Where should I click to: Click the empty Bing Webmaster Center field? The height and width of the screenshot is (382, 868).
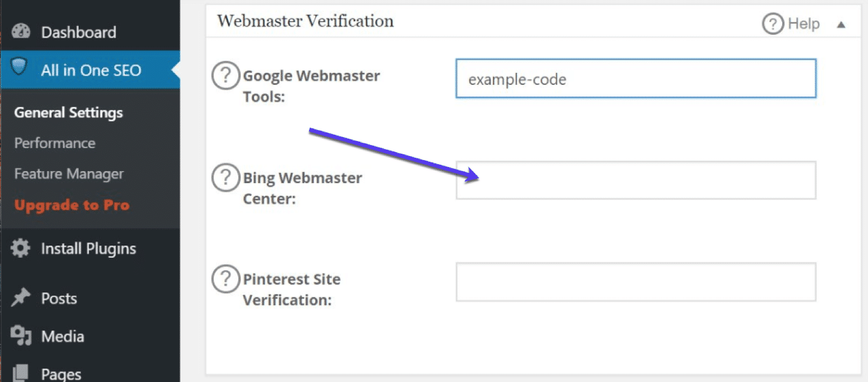[x=635, y=180]
